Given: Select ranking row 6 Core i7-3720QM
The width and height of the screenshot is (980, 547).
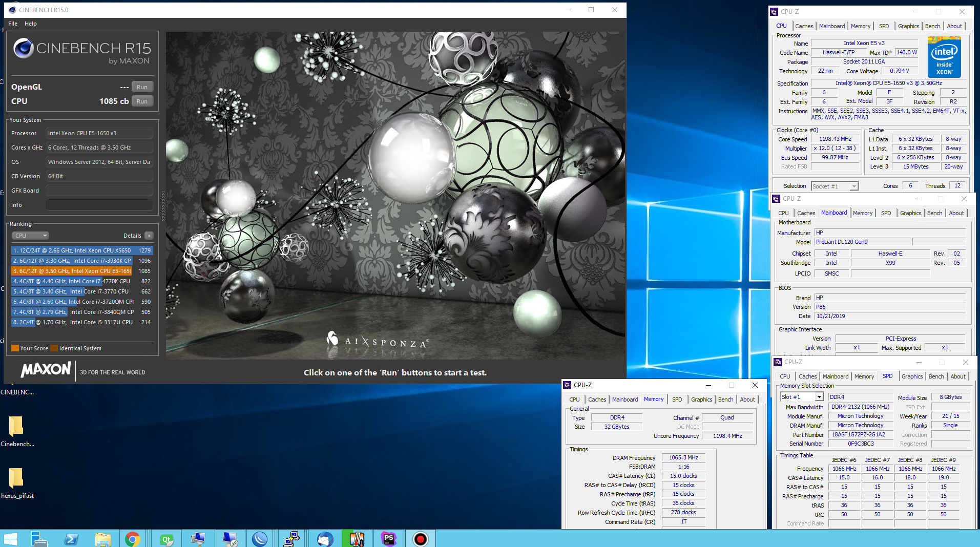Looking at the screenshot, I should (82, 302).
